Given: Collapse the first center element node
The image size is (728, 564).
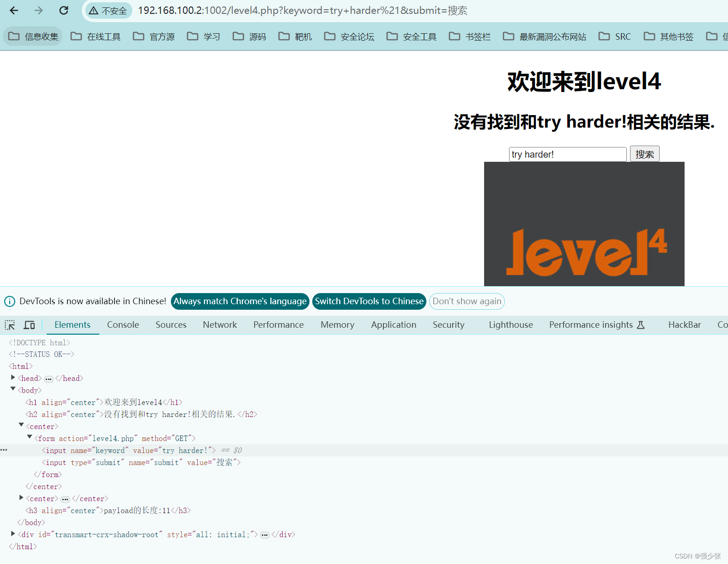Looking at the screenshot, I should (x=21, y=425).
